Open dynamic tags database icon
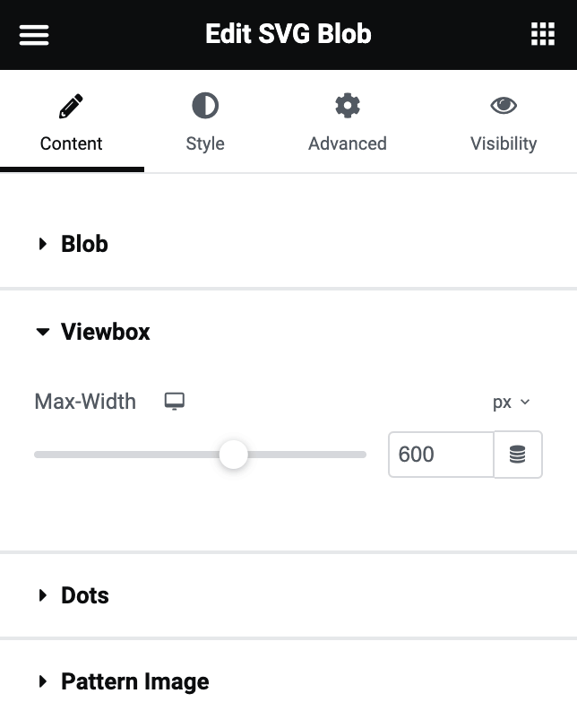This screenshot has height=728, width=577. 518,455
